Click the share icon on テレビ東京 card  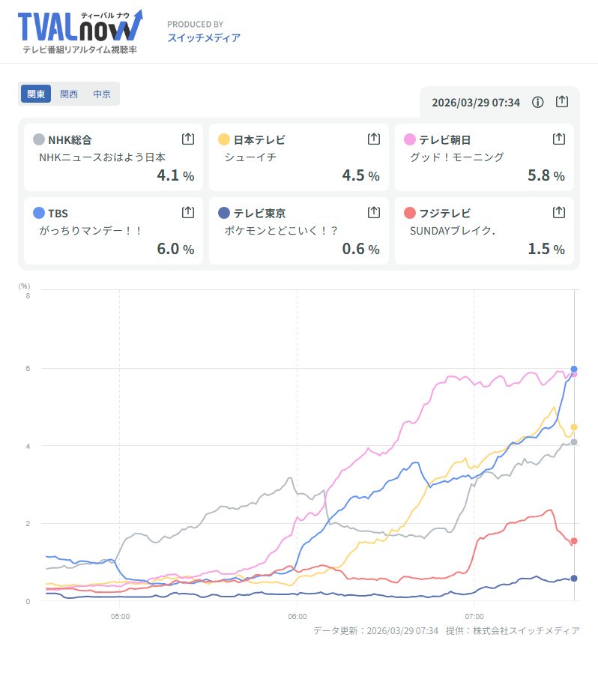373,212
